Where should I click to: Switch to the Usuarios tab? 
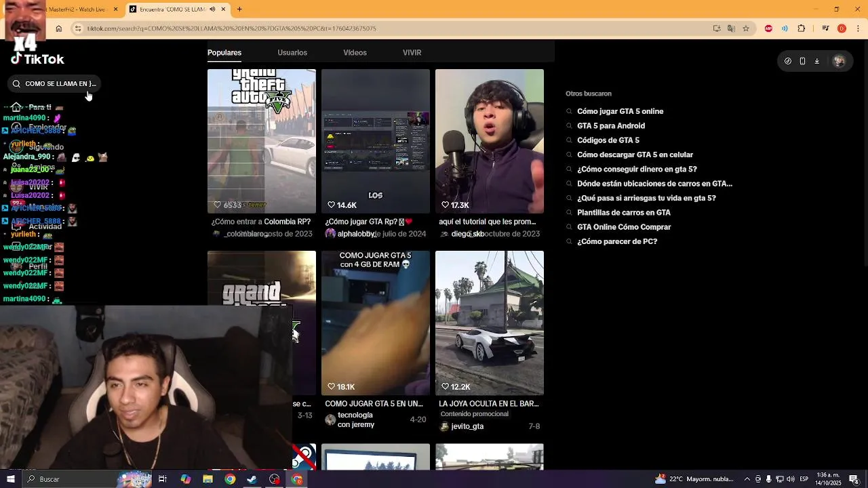click(292, 52)
